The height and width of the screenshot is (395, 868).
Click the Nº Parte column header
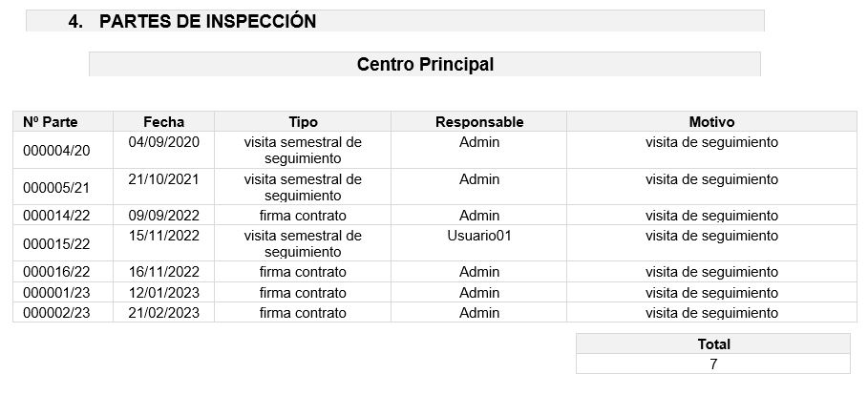pyautogui.click(x=51, y=122)
